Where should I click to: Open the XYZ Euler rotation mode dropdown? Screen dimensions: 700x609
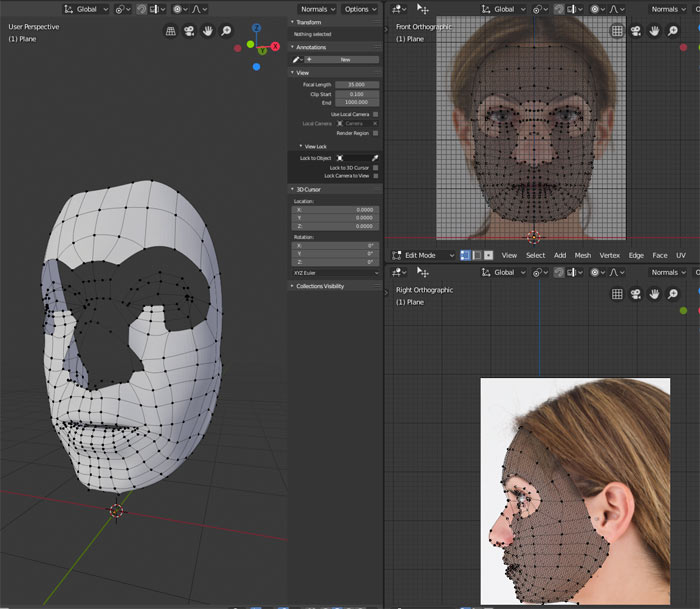tap(335, 273)
